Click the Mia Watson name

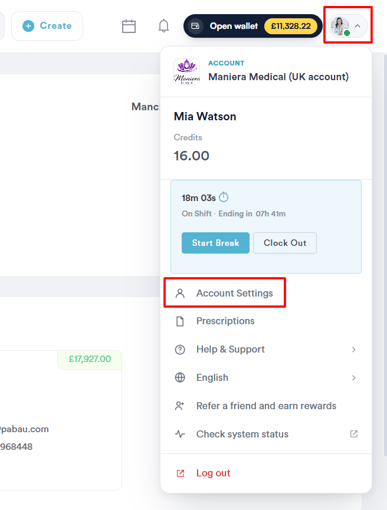coord(205,116)
